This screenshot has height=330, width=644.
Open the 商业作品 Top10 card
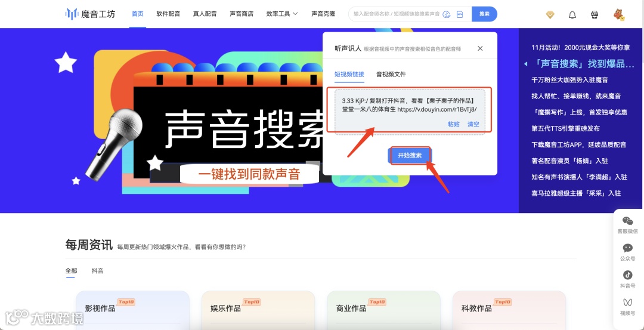pyautogui.click(x=383, y=310)
